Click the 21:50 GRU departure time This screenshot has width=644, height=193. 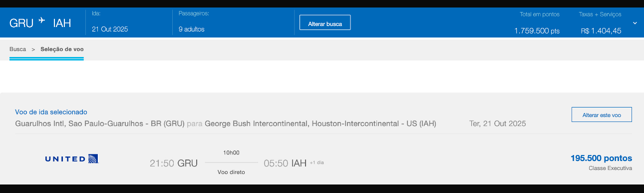[174, 163]
